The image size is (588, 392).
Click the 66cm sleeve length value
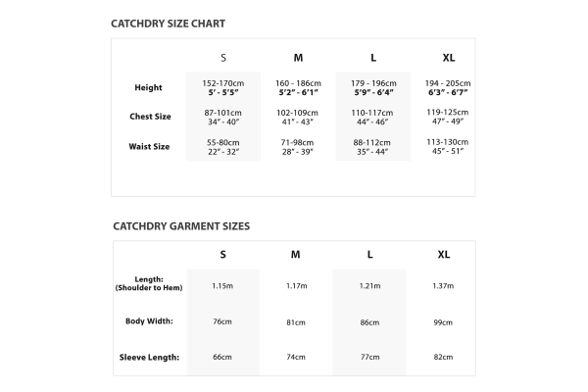pos(222,358)
